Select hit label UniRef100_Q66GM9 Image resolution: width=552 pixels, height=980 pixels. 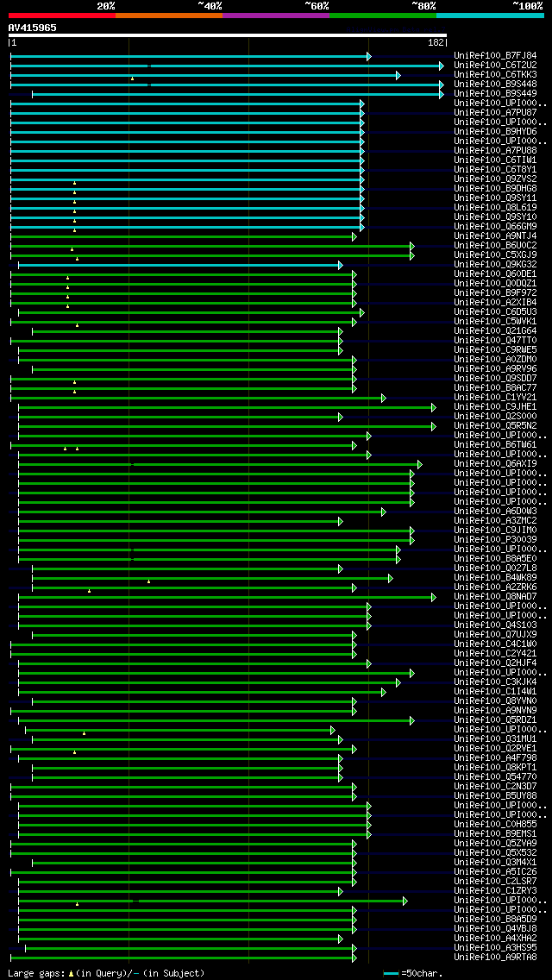click(x=495, y=226)
